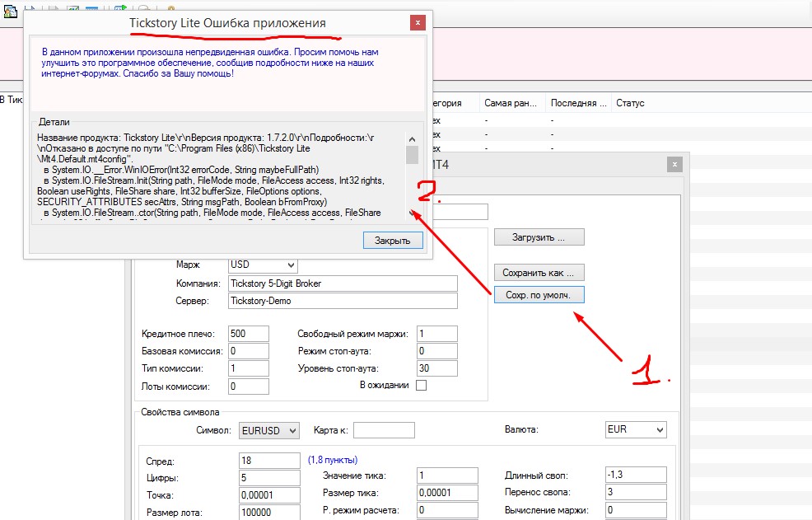Screen dimensions: 812x520
Task: Click the Размер лота field
Action: pos(270,513)
